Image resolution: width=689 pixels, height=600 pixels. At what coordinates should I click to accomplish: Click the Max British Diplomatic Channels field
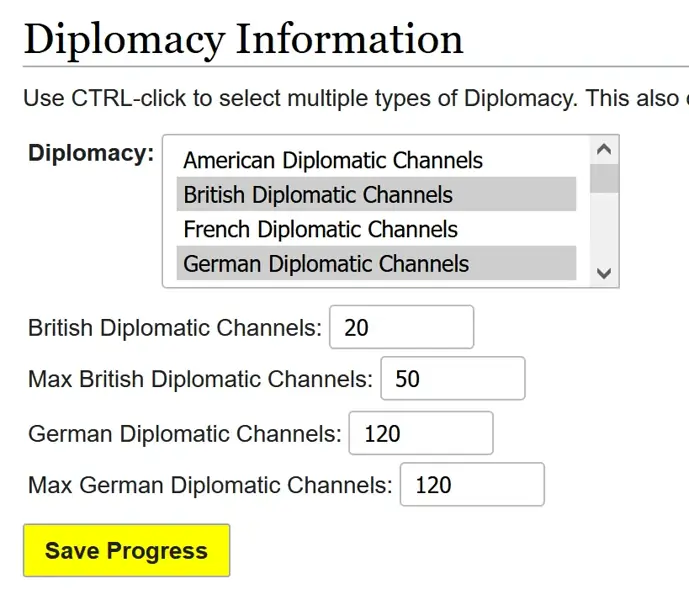(x=452, y=379)
